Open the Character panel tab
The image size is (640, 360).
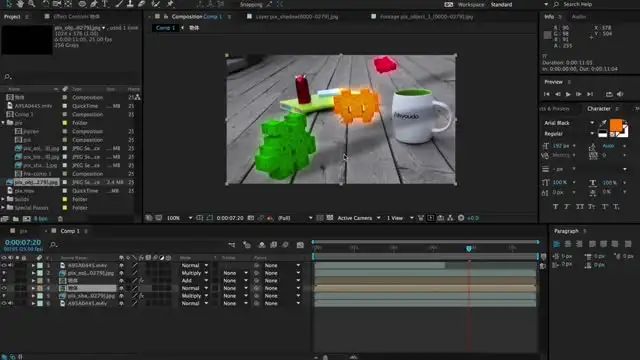coord(599,109)
